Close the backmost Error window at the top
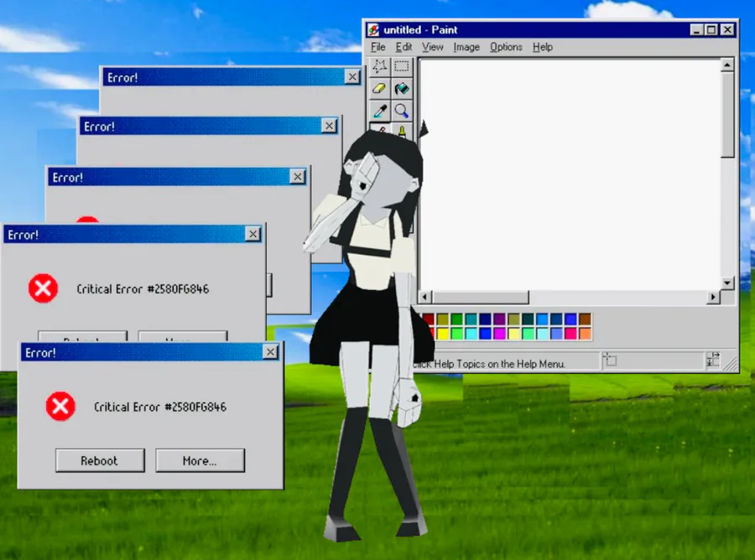 point(352,77)
